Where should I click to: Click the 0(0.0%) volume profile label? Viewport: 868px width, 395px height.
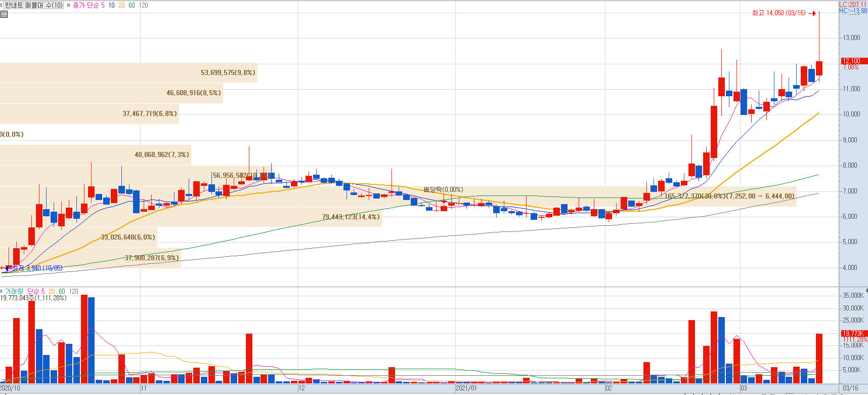click(12, 134)
